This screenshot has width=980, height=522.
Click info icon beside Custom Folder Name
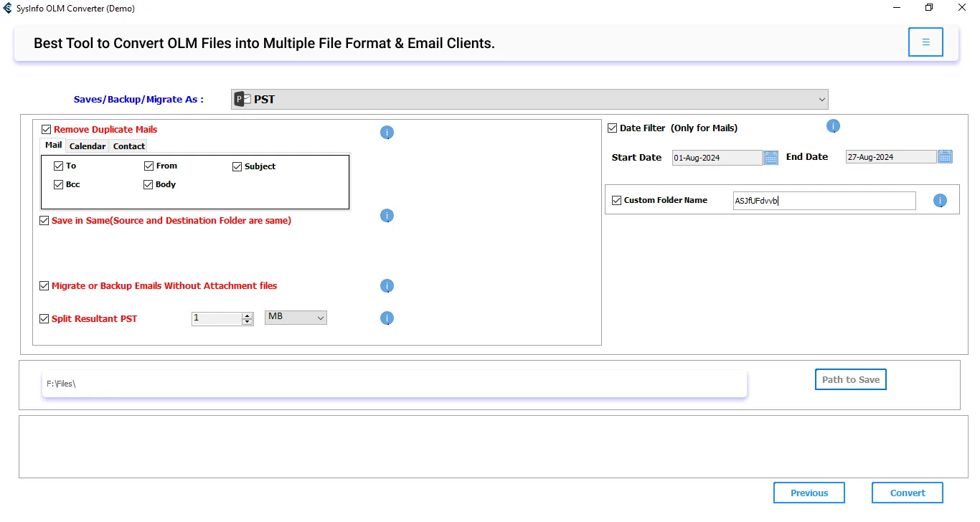tap(940, 201)
